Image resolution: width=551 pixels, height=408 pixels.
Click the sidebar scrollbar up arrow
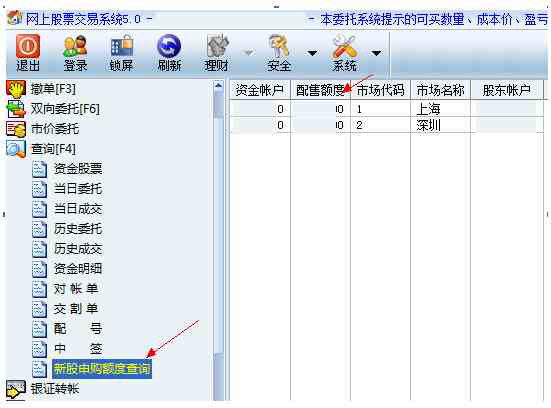[219, 85]
